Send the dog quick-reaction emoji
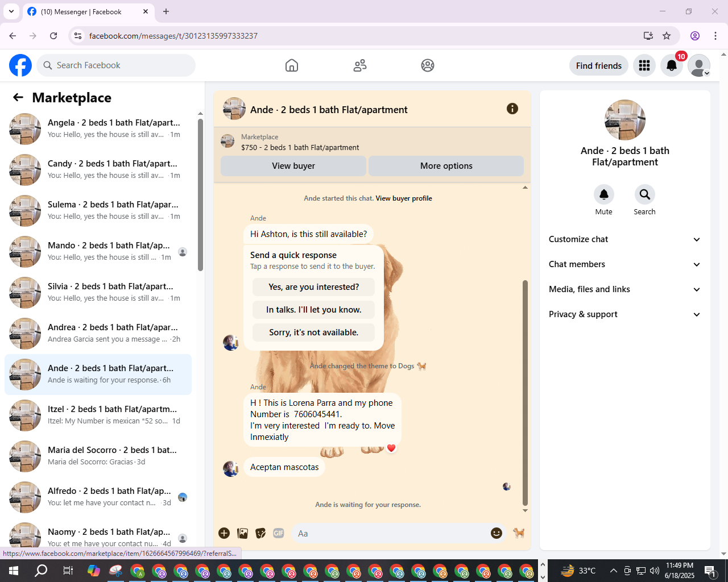The height and width of the screenshot is (582, 728). click(519, 533)
